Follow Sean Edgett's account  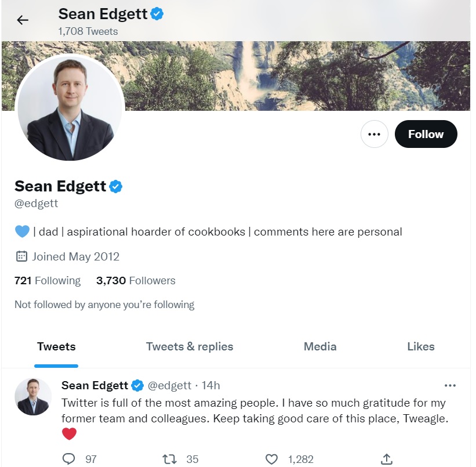tap(426, 134)
